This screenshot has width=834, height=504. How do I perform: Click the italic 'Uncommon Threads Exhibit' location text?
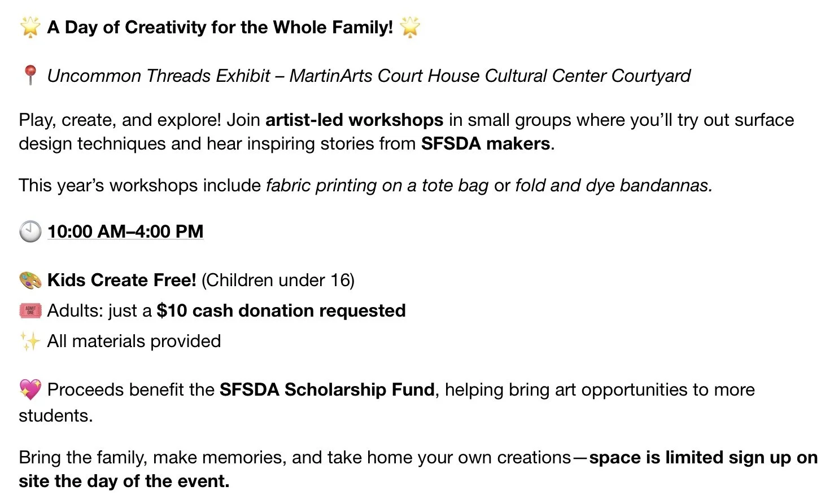click(x=159, y=76)
